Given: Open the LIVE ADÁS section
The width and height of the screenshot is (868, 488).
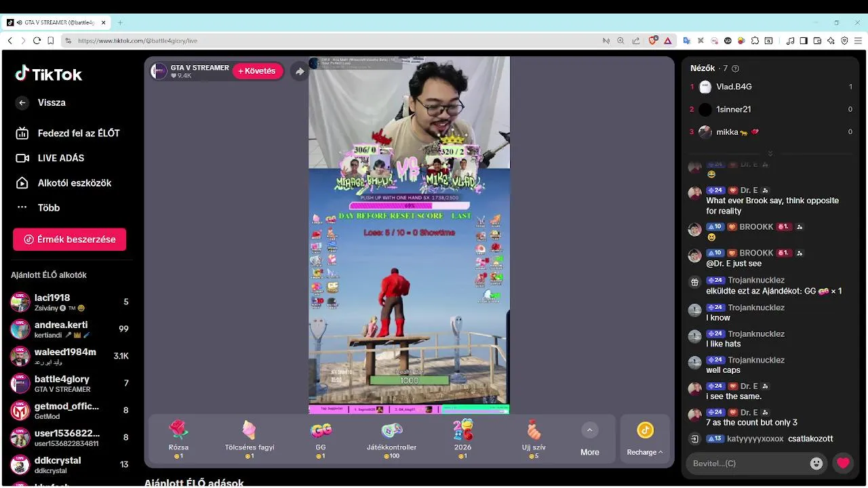Looking at the screenshot, I should (50, 158).
